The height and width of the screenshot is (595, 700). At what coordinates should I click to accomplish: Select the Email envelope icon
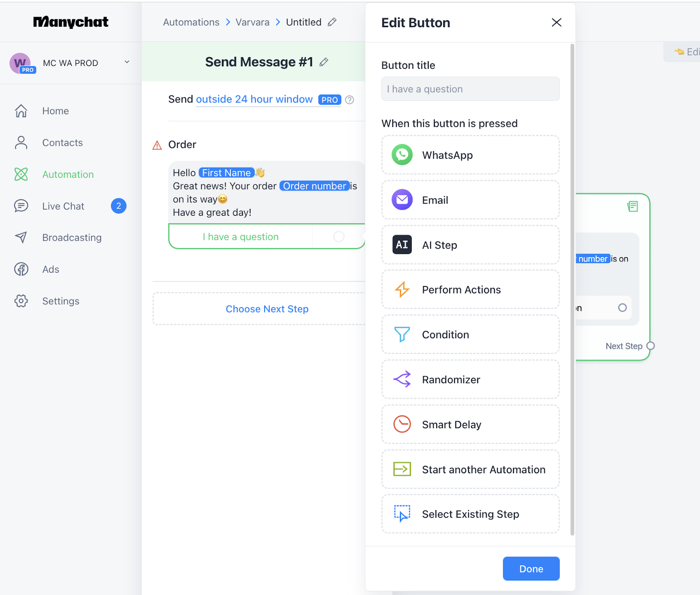(402, 200)
